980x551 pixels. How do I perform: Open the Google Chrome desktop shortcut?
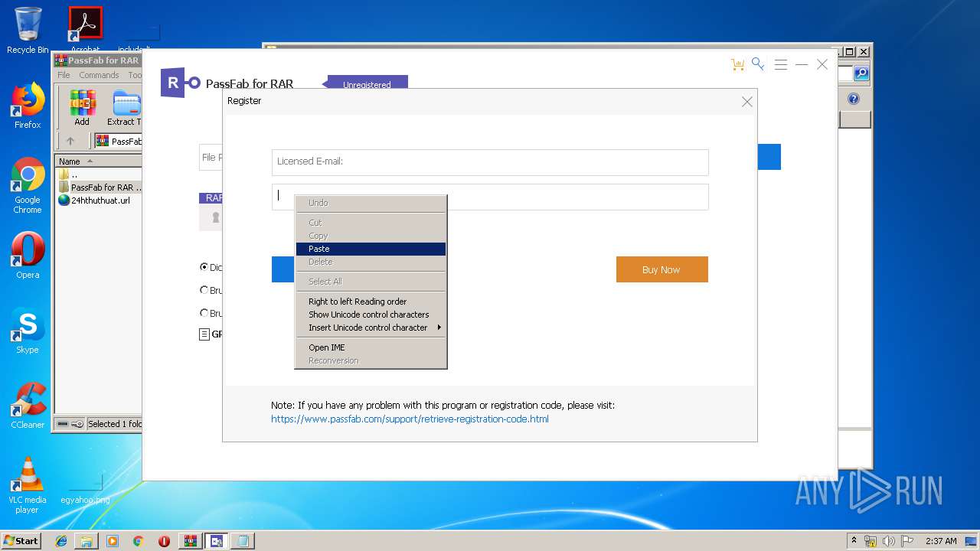[28, 185]
